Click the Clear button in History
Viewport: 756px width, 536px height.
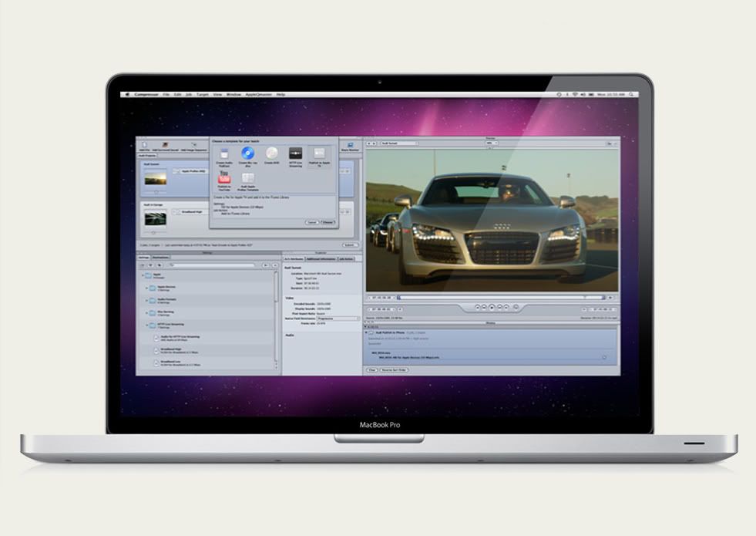[371, 370]
